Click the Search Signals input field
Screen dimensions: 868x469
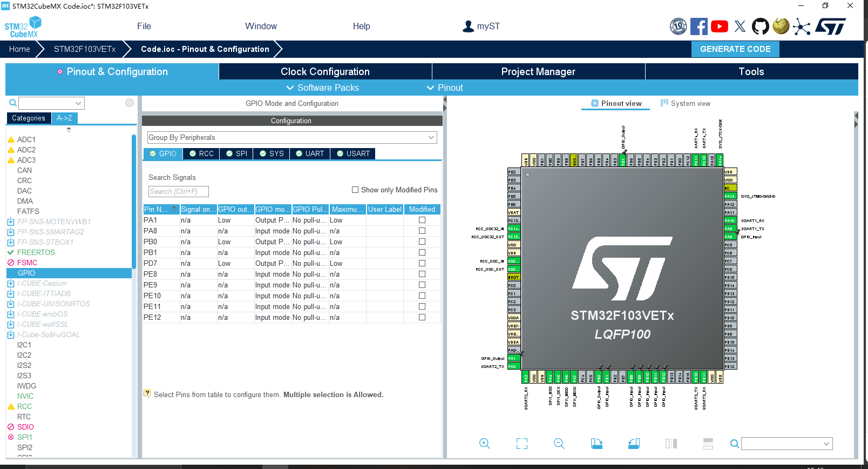click(179, 191)
